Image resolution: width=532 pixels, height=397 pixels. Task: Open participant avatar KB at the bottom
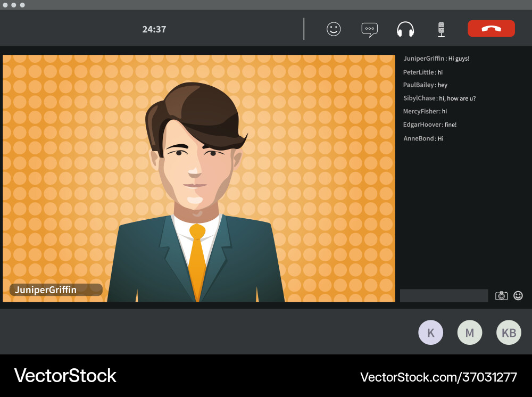click(509, 332)
